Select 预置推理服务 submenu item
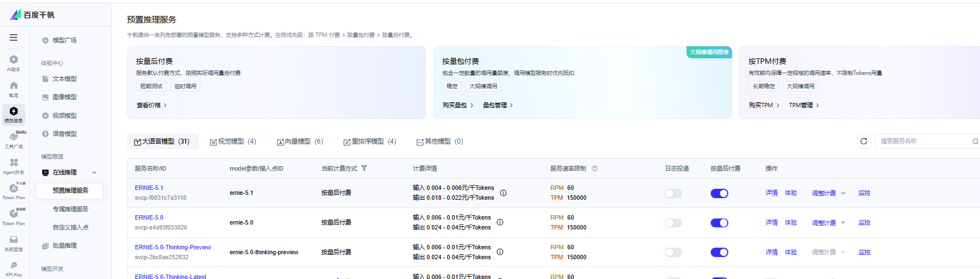Screen dimensions: 980x279 (70, 190)
